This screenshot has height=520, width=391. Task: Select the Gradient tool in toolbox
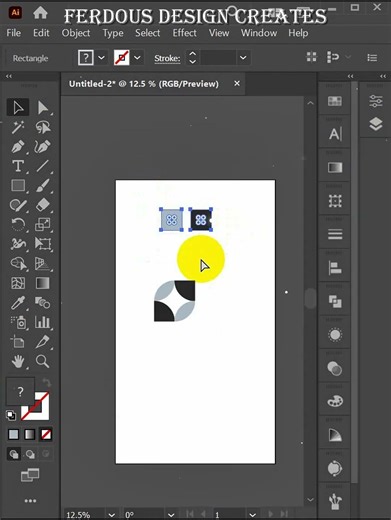tap(42, 283)
